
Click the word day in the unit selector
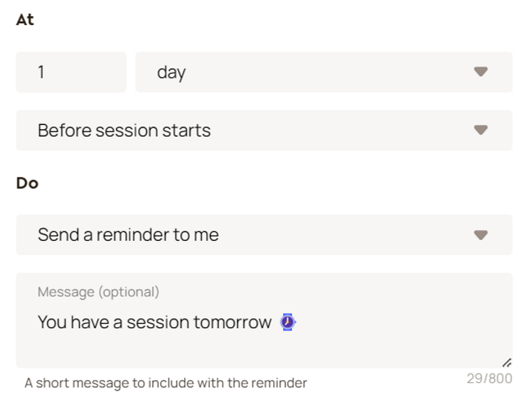(x=171, y=72)
